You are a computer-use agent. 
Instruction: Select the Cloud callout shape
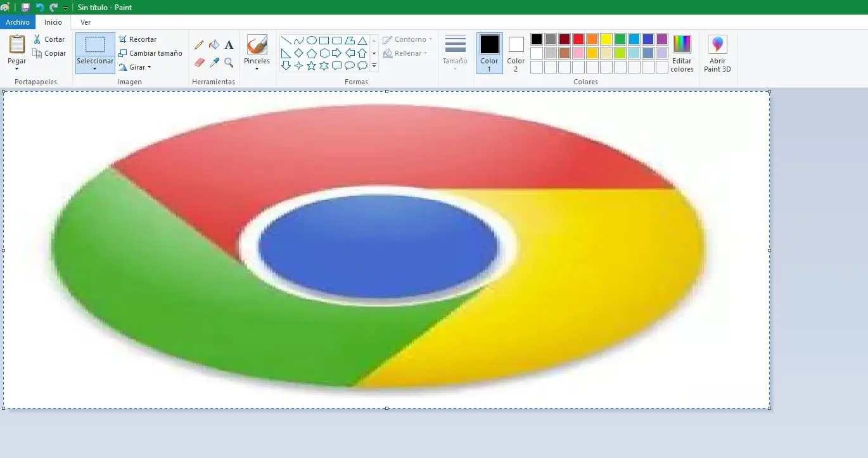362,65
